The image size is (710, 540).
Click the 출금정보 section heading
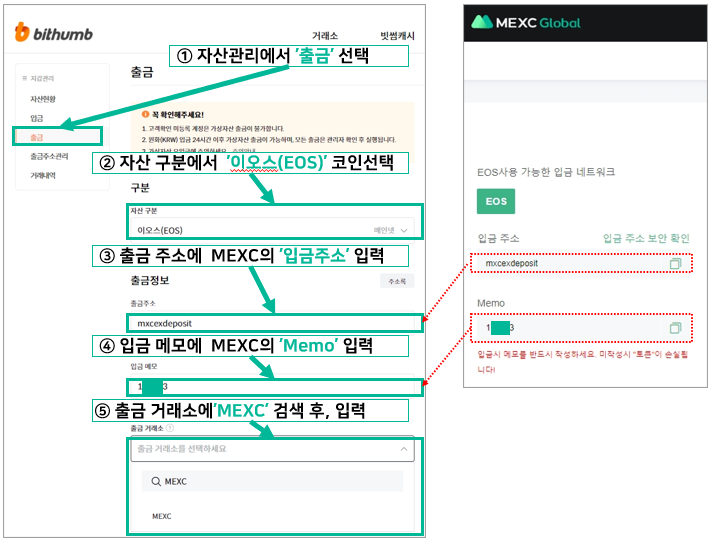pyautogui.click(x=150, y=280)
